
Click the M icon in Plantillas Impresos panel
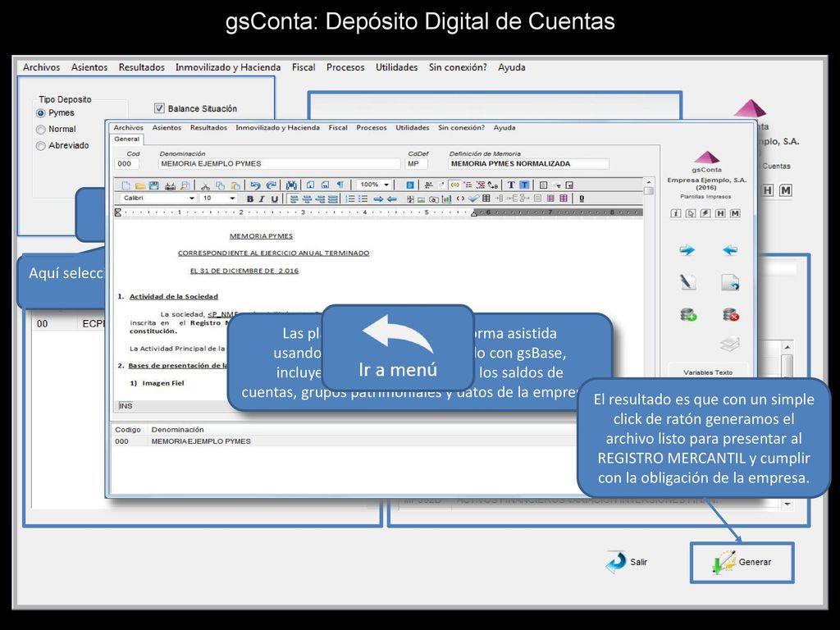(x=735, y=213)
